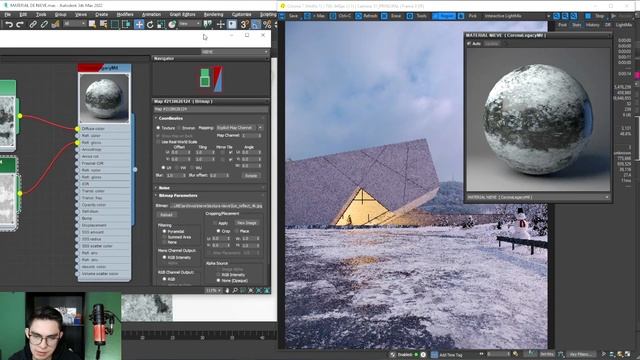Viewport: 640px width, 360px height.
Task: Select the Select and Link chain icon
Action: (x=33, y=24)
